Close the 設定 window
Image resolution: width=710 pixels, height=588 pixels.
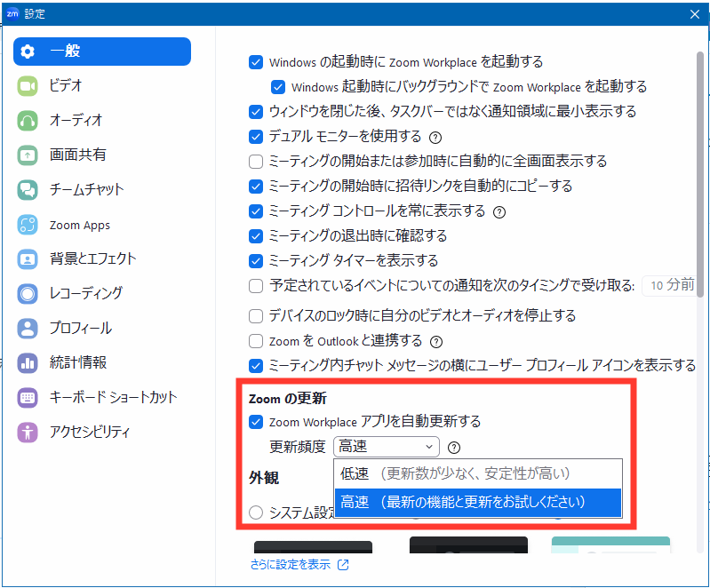coord(695,14)
